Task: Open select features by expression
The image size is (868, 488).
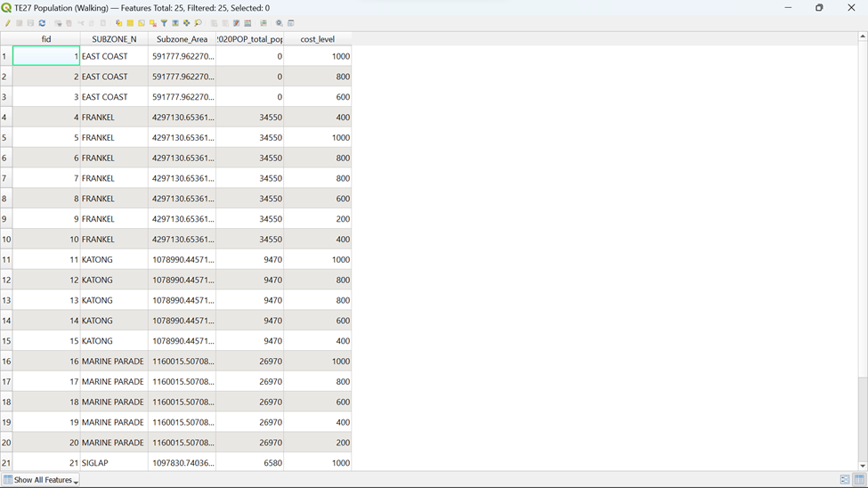Action: coord(118,23)
